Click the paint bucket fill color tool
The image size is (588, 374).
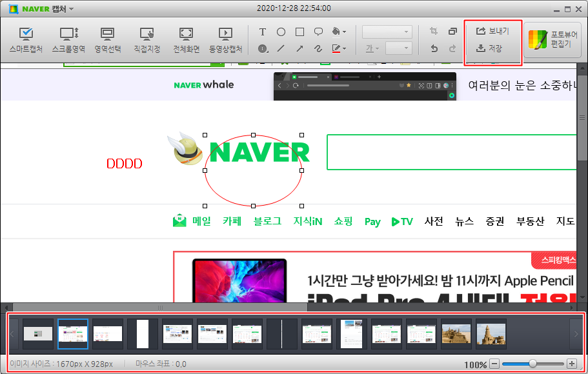[336, 32]
